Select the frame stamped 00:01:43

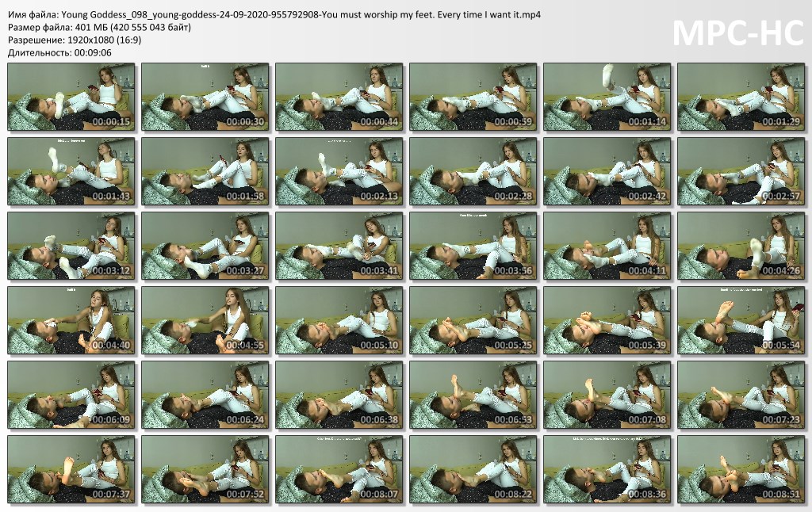pyautogui.click(x=71, y=171)
